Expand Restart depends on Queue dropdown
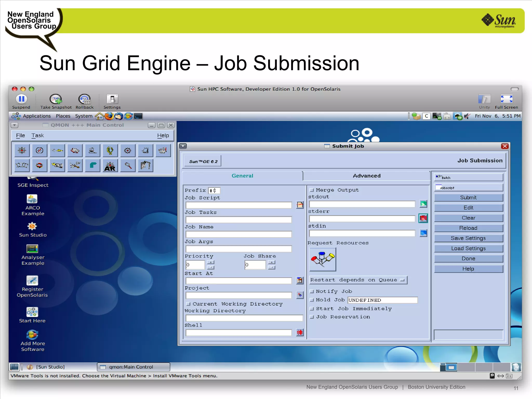532x399 pixels. coord(358,280)
